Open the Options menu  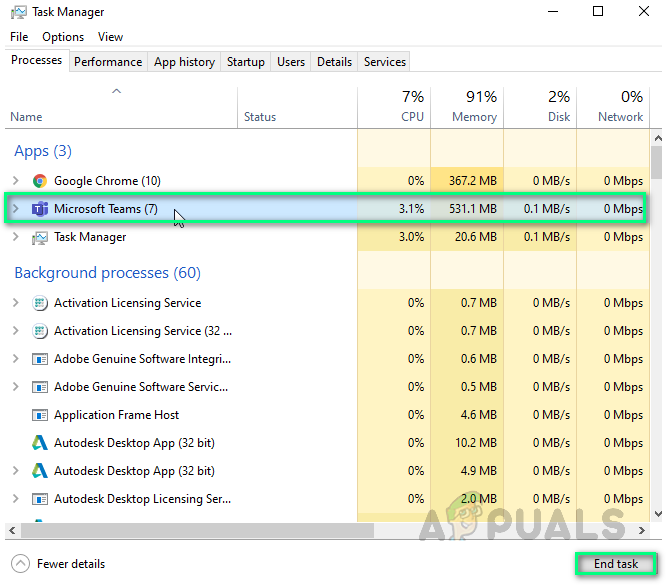pyautogui.click(x=63, y=37)
